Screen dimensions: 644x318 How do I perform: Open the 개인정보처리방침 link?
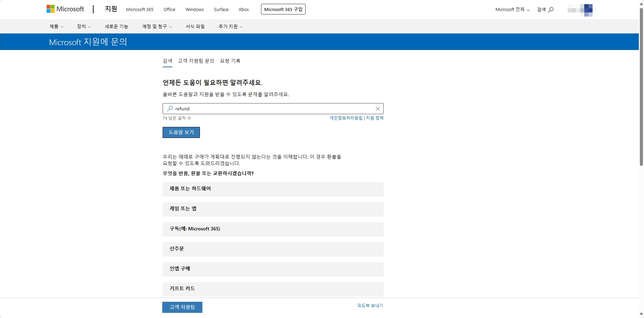tap(346, 118)
